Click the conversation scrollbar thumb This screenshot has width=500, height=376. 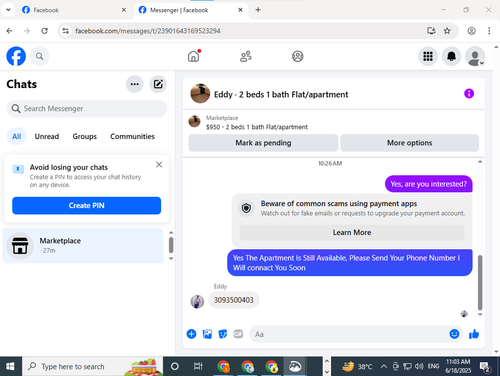point(480,282)
